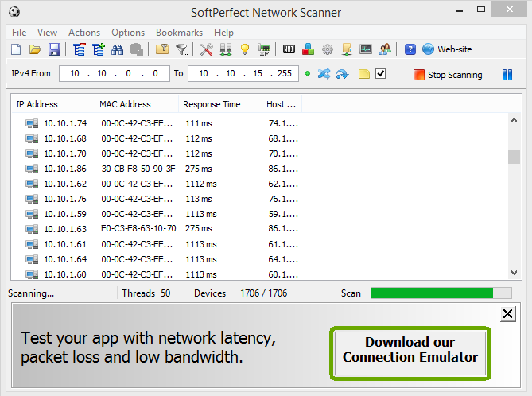Open help via blue question icon

pyautogui.click(x=410, y=49)
